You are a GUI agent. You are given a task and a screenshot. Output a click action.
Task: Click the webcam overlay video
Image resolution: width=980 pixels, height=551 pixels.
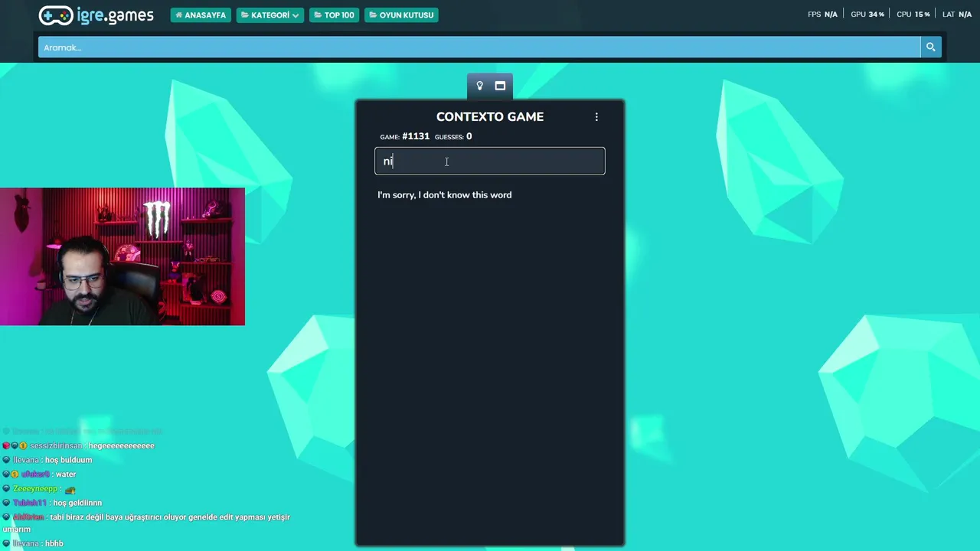click(x=122, y=256)
